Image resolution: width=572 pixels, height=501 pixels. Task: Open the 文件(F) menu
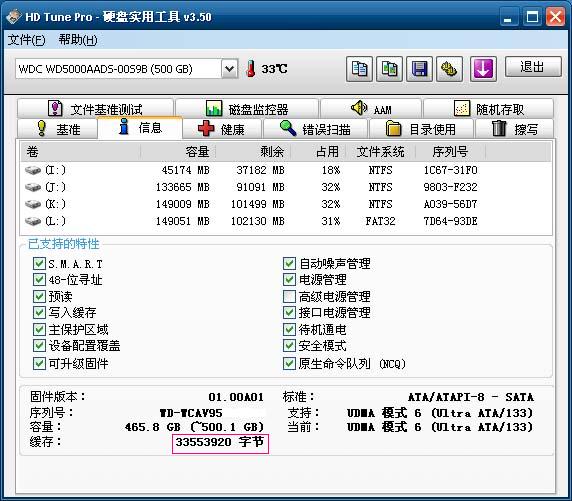(27, 40)
